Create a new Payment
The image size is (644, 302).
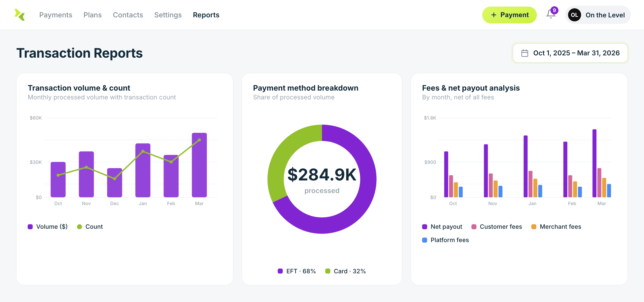click(509, 15)
